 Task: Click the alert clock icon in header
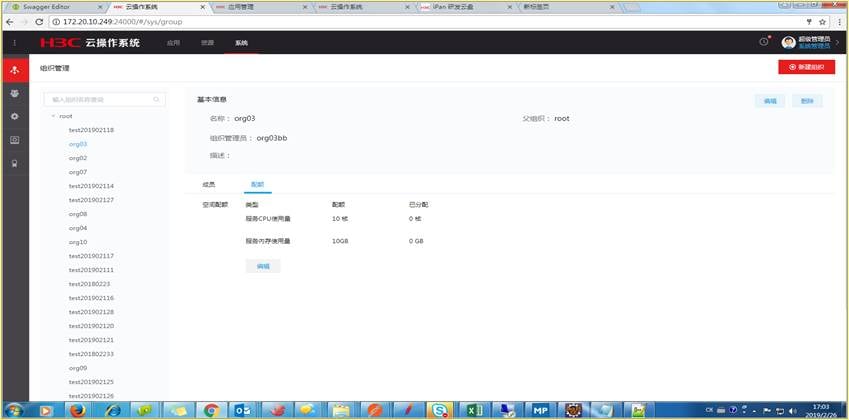(764, 42)
